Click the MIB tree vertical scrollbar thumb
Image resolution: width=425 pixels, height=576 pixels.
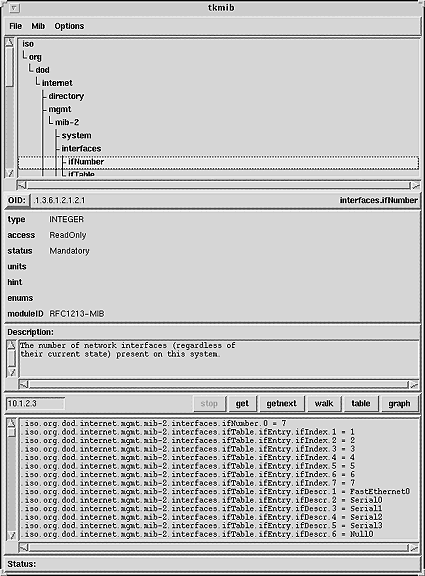(10, 67)
